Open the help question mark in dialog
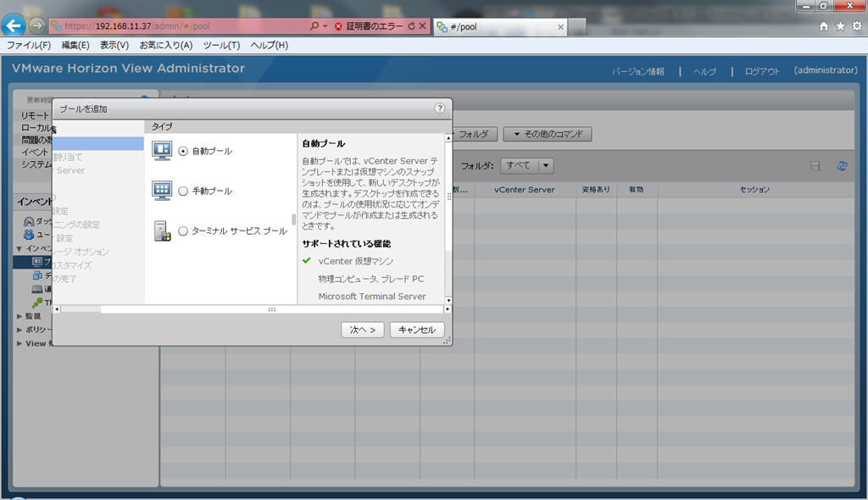The image size is (868, 500). click(440, 108)
